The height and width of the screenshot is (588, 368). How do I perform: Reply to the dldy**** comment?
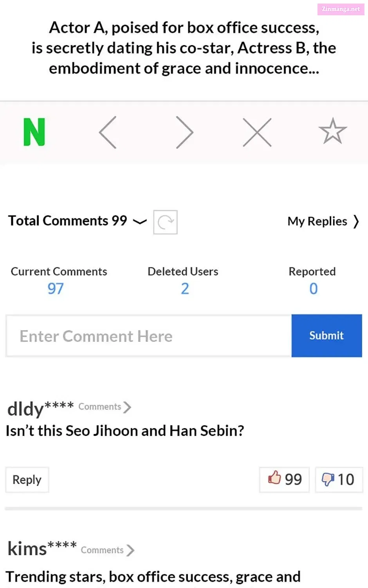click(x=27, y=480)
